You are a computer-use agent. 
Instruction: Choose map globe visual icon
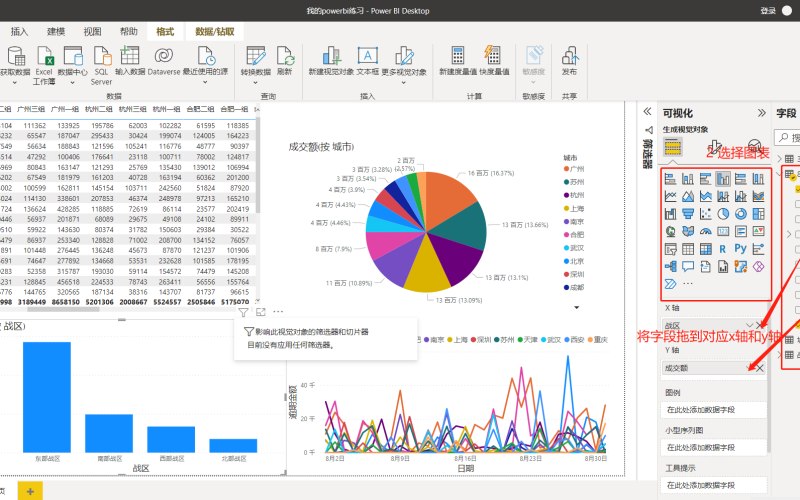click(670, 231)
